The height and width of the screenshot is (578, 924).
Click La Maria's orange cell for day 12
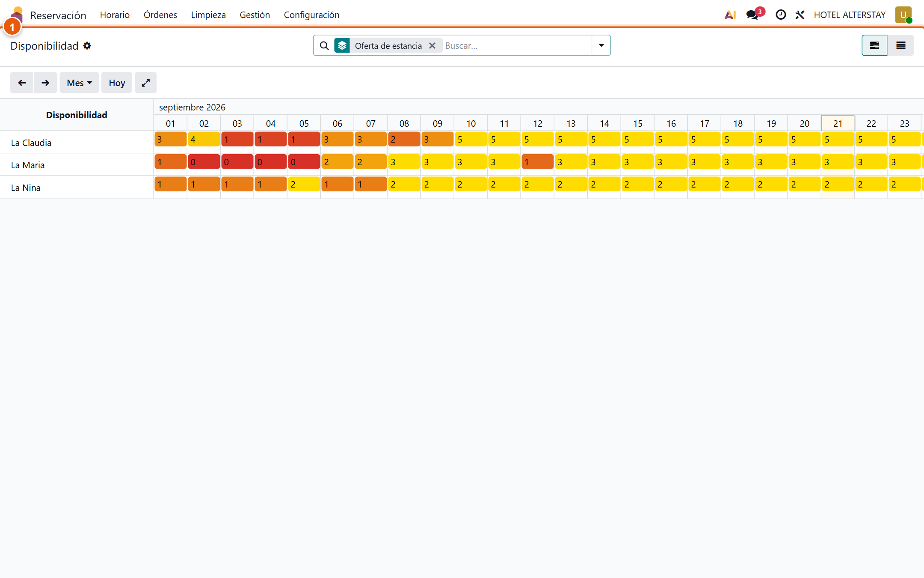click(538, 162)
